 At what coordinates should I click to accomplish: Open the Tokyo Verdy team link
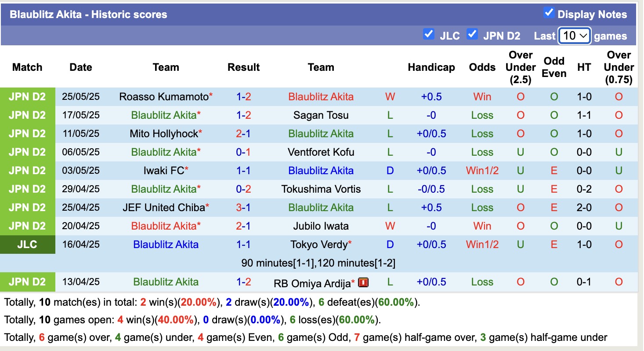[x=319, y=245]
